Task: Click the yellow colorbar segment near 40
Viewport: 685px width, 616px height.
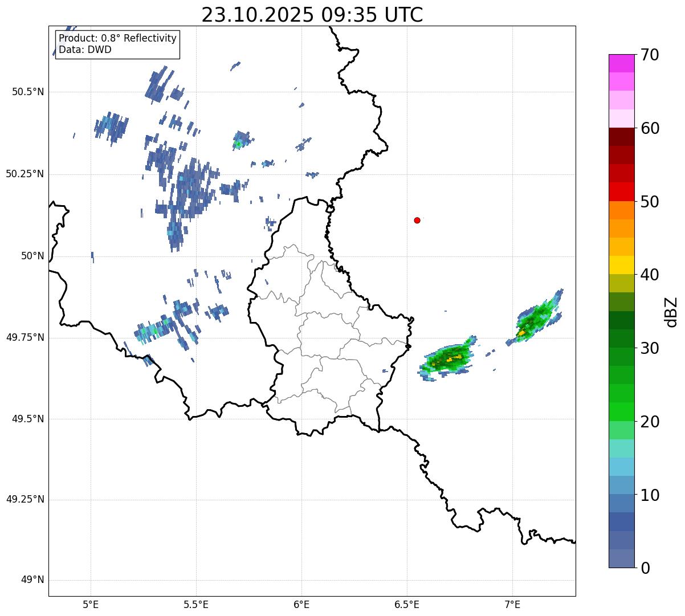Action: pyautogui.click(x=621, y=265)
